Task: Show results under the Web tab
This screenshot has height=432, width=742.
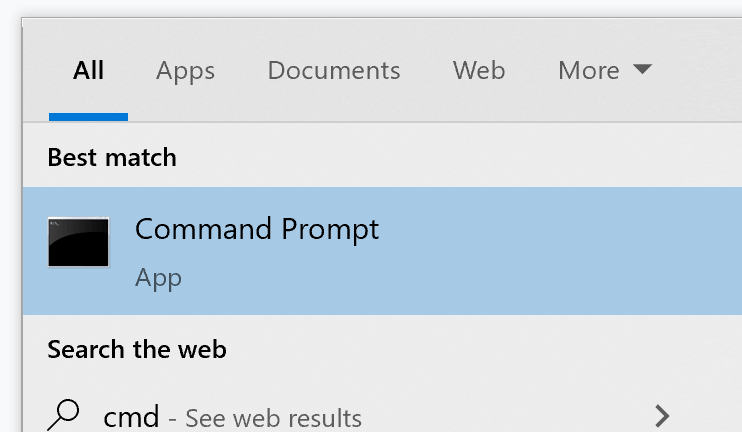Action: pyautogui.click(x=478, y=71)
